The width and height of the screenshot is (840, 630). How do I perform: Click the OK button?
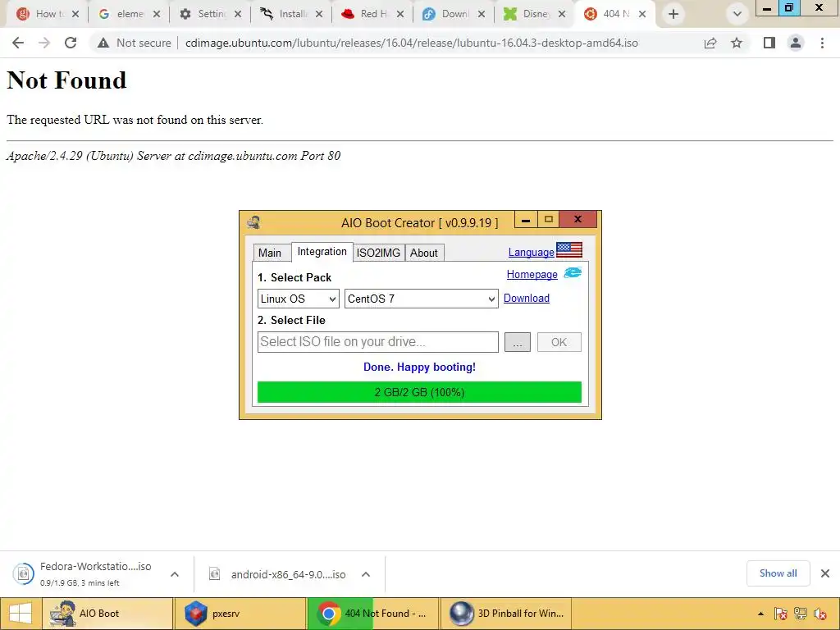[x=559, y=342]
